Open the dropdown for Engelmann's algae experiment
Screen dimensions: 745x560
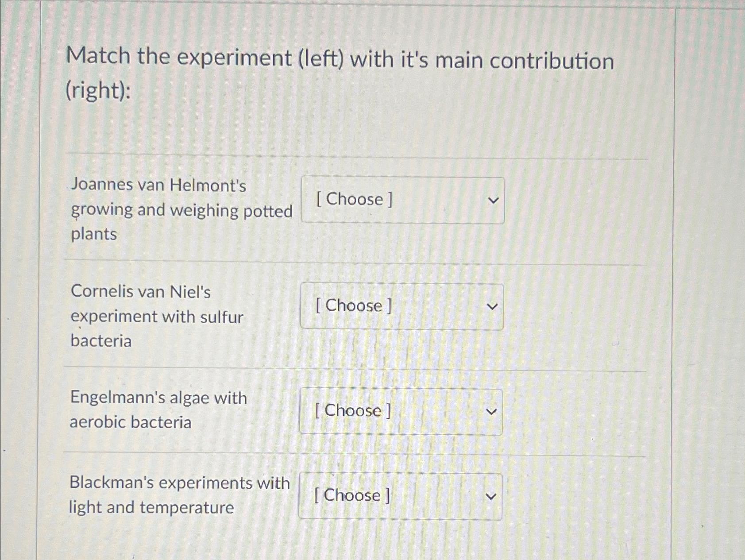coord(401,411)
